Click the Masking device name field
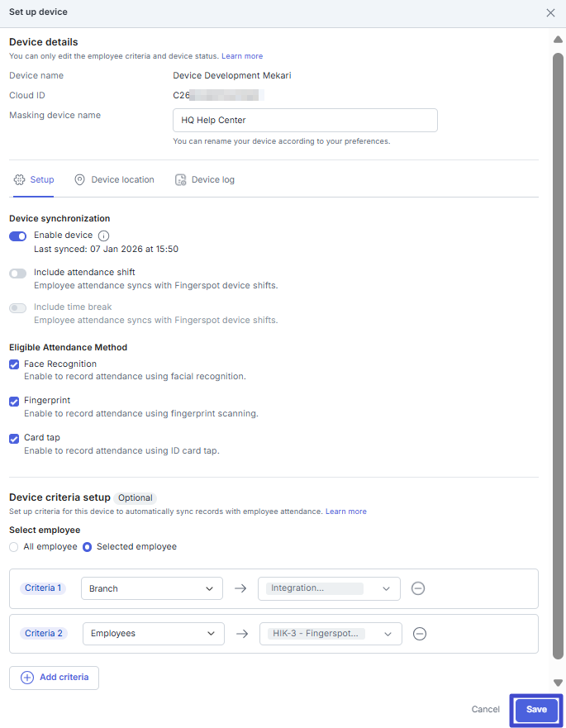Screen dimensions: 566x728 coord(305,120)
